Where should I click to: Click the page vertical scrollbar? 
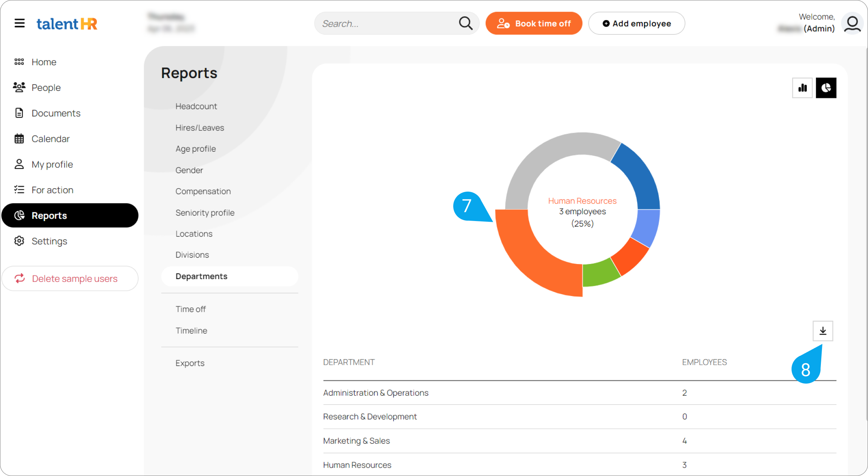coord(866,234)
